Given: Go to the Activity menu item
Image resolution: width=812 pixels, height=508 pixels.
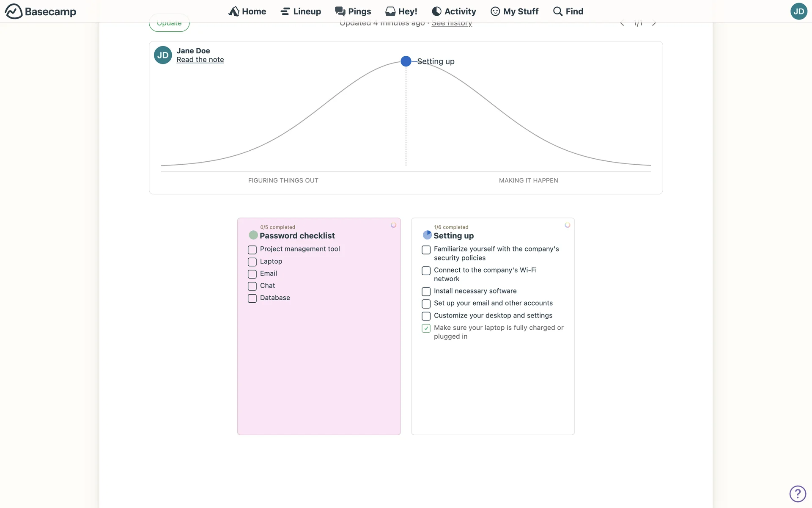Looking at the screenshot, I should (454, 11).
